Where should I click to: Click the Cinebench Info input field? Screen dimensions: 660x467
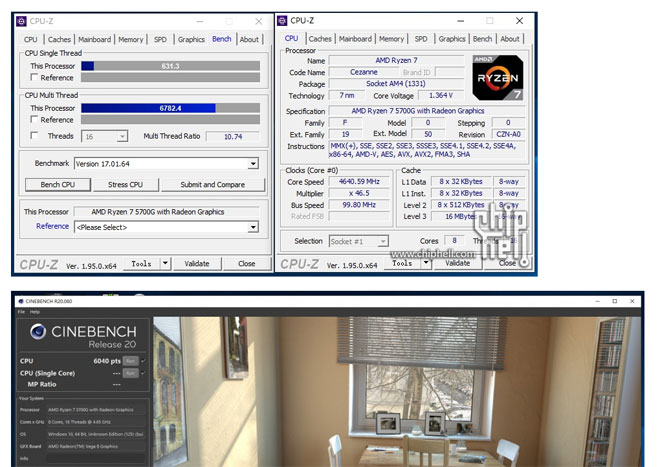pos(96,458)
